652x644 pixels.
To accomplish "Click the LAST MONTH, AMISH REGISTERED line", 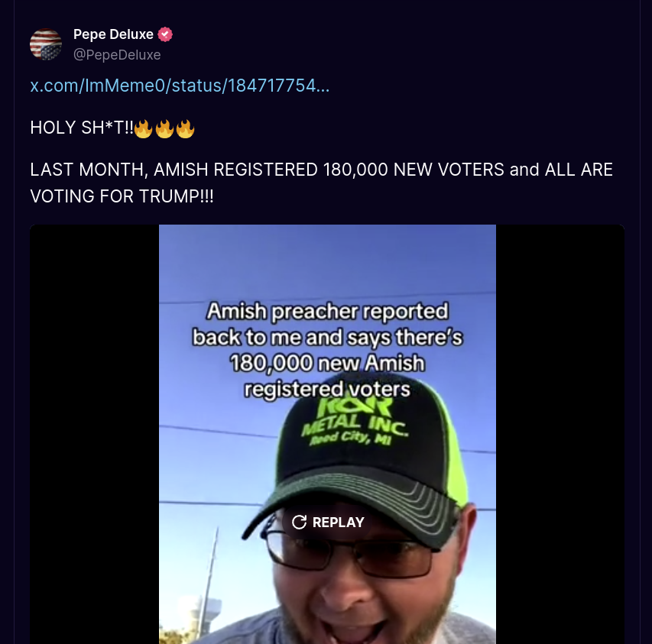I will 322,170.
